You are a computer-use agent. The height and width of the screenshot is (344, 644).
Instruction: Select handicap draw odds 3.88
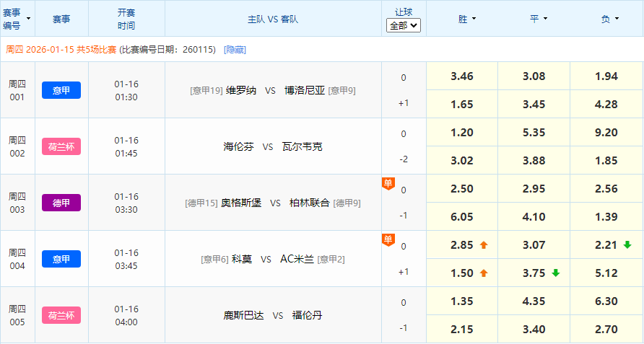point(534,161)
